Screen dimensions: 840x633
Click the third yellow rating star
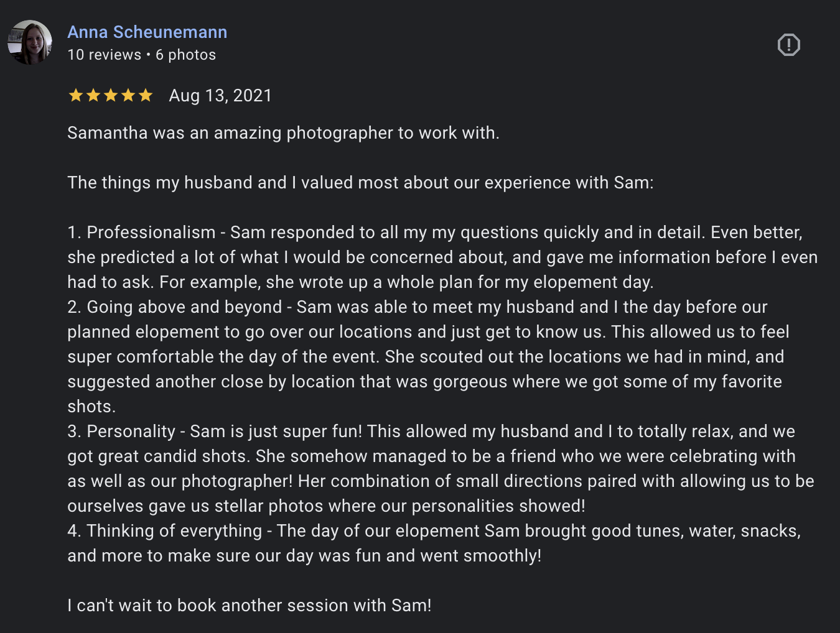point(111,95)
